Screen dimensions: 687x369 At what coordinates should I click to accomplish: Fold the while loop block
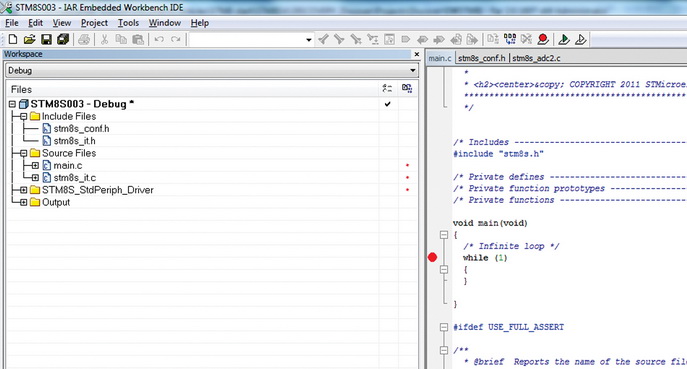click(x=444, y=269)
